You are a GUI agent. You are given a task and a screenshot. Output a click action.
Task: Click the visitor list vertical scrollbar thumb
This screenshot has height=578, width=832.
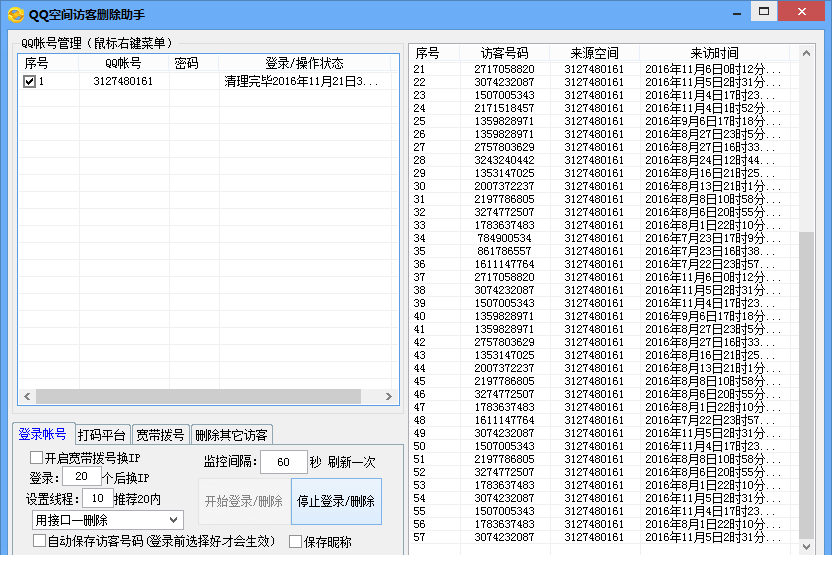[806, 385]
